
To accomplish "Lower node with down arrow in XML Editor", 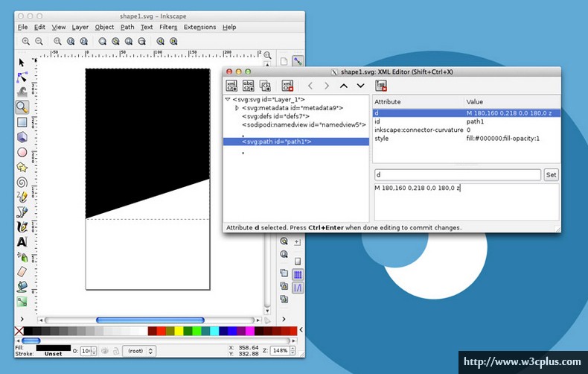I will tap(360, 86).
